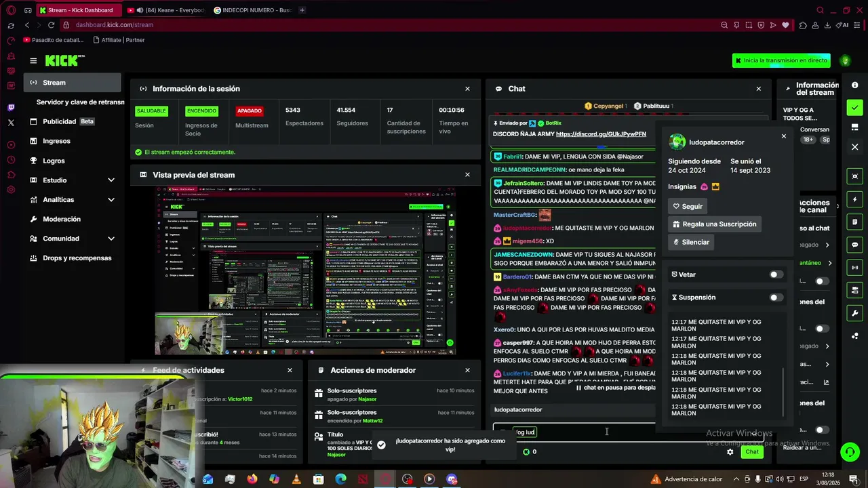Open the browser extensions puzzle icon
This screenshot has height=488, width=868.
coord(803,25)
